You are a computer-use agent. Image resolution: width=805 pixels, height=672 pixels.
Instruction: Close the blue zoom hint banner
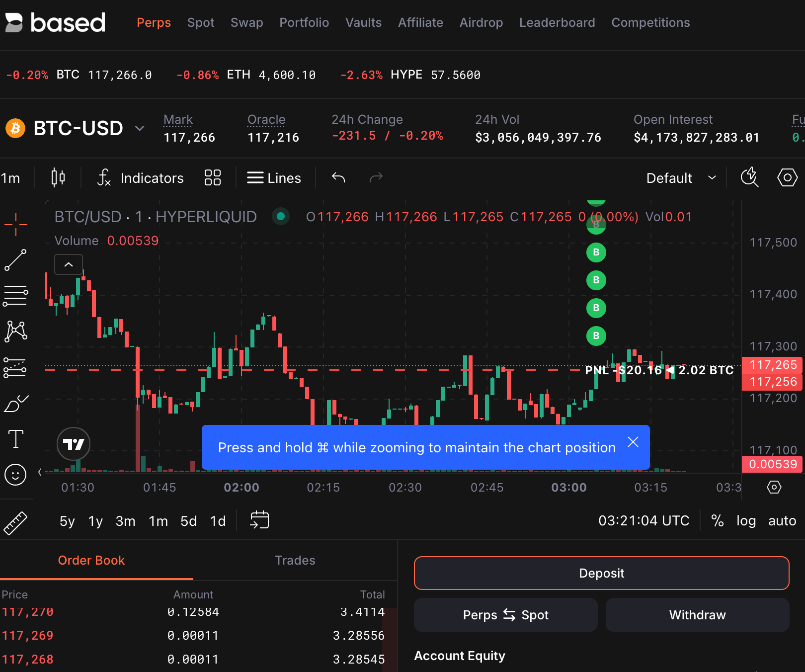[x=633, y=442]
